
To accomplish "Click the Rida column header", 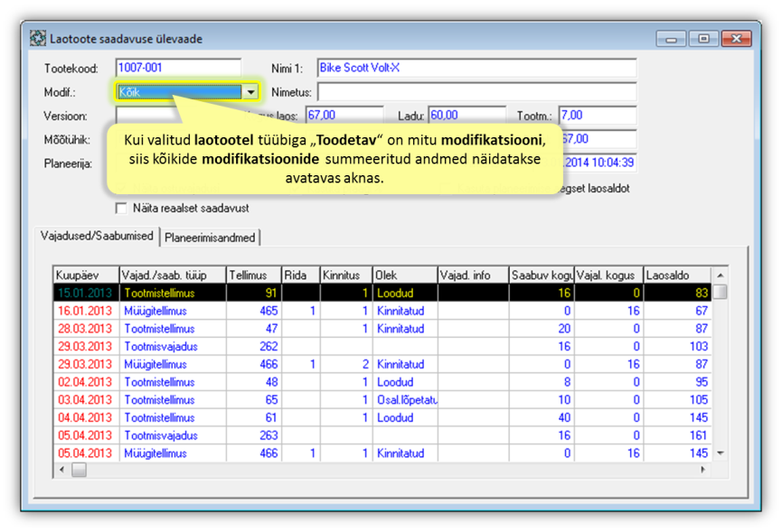I will coord(301,275).
